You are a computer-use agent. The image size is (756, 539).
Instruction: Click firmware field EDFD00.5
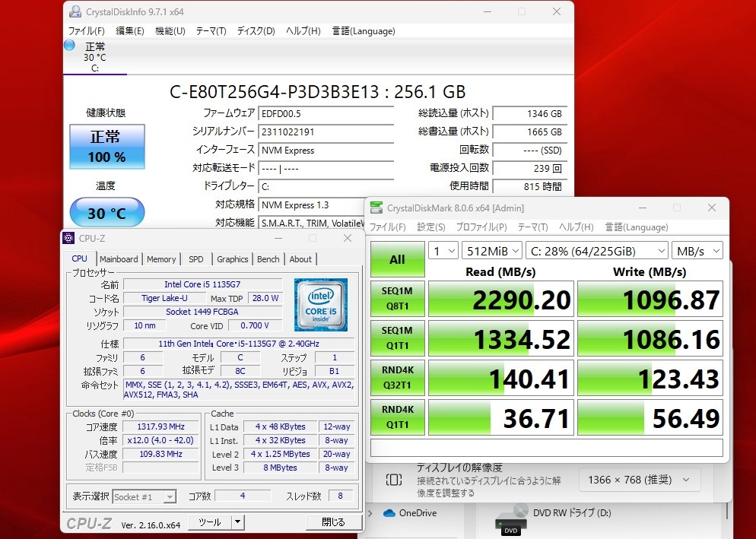[326, 114]
